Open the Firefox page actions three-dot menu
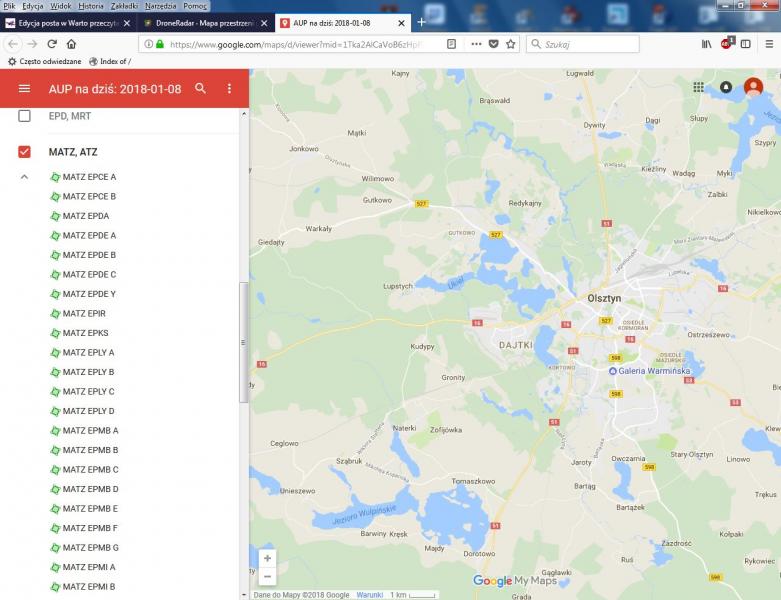Image resolution: width=781 pixels, height=600 pixels. [x=475, y=44]
